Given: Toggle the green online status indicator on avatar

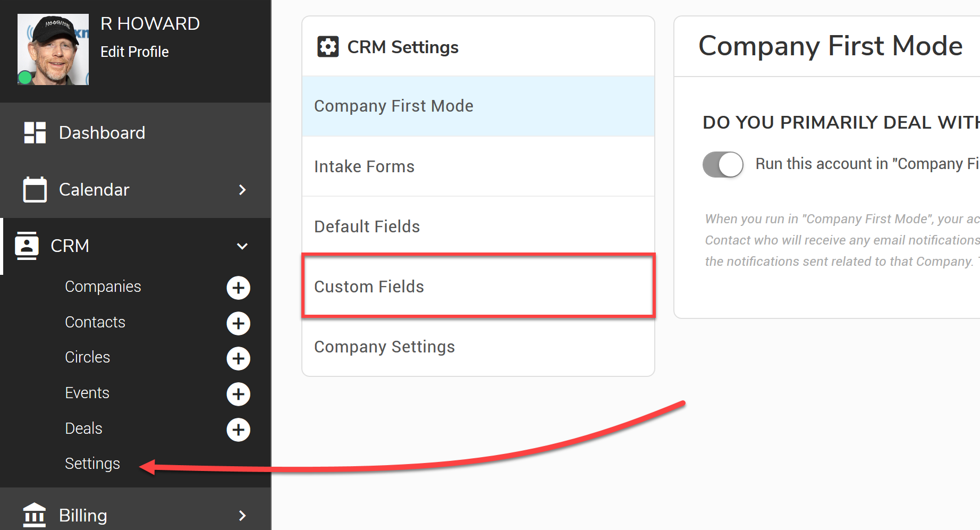Looking at the screenshot, I should point(24,78).
